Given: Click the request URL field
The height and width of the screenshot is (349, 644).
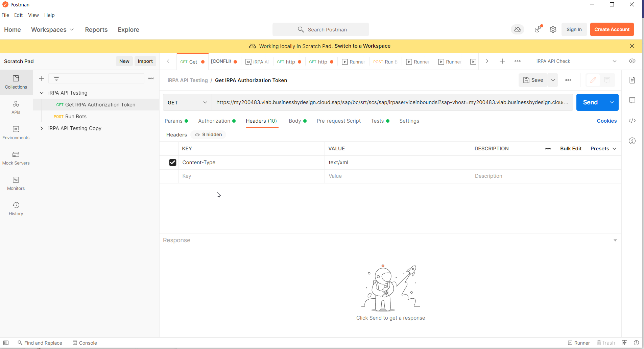Looking at the screenshot, I should (x=392, y=102).
